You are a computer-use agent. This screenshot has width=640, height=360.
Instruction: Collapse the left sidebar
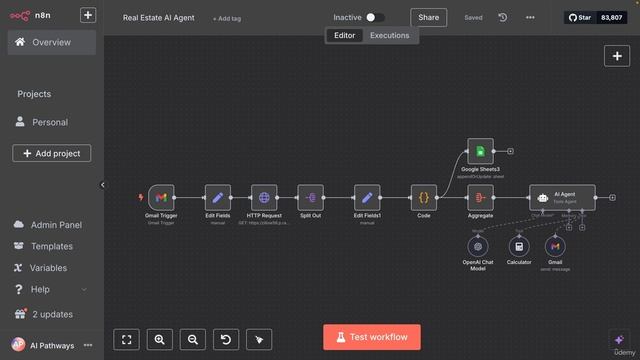(x=102, y=185)
